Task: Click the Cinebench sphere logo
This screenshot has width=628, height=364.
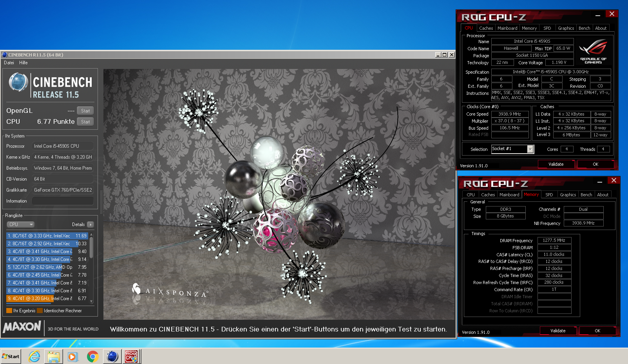Action: (18, 82)
